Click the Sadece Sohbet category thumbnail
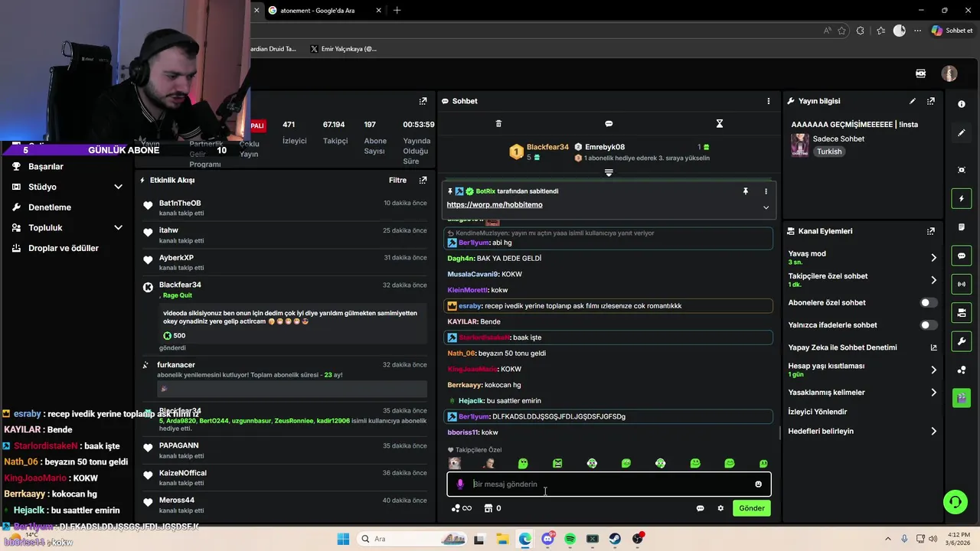This screenshot has width=980, height=551. pos(800,145)
